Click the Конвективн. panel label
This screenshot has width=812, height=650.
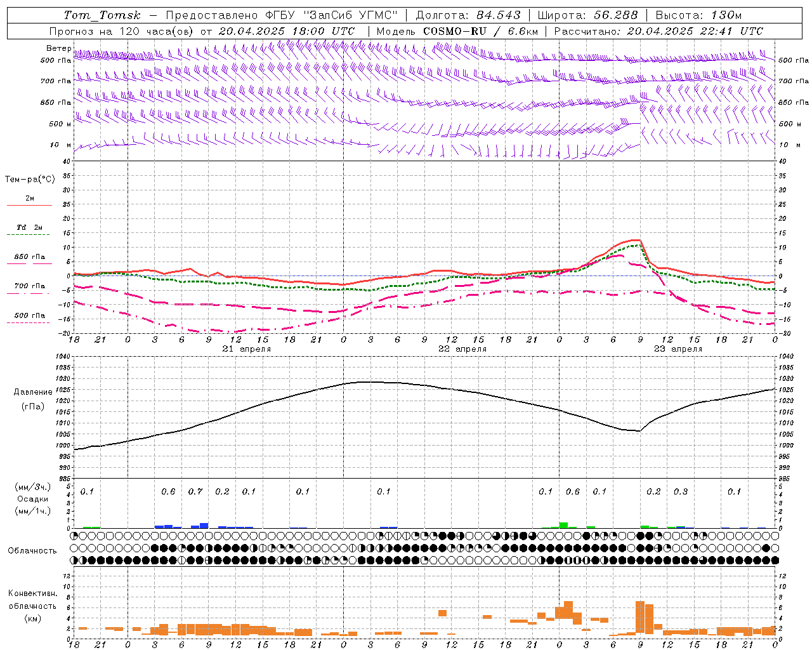coord(32,594)
